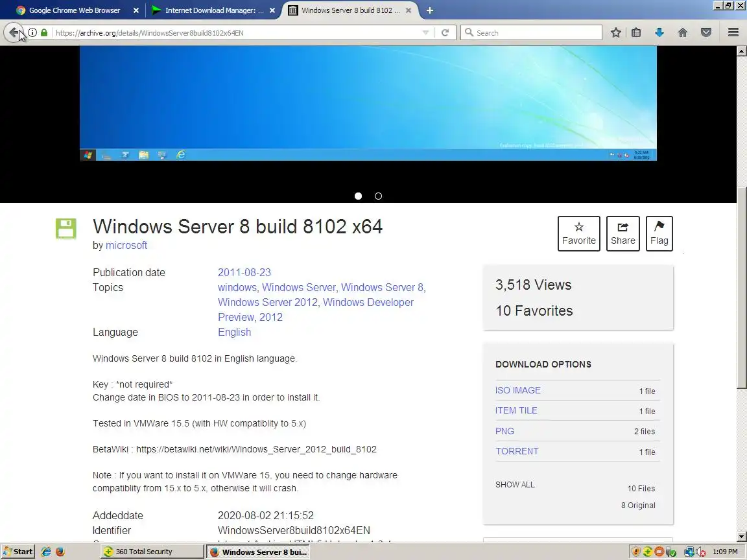The image size is (747, 560).
Task: Select the second screenshot carousel dot
Action: click(x=378, y=196)
